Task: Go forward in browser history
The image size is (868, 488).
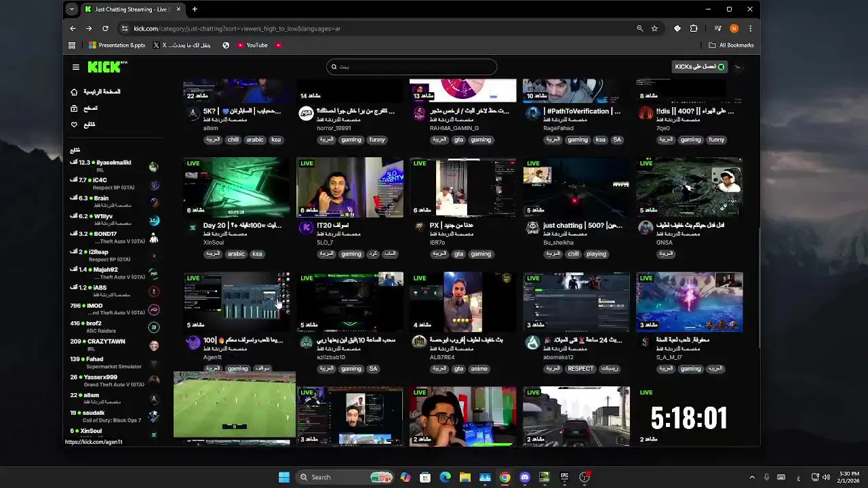Action: [x=89, y=28]
